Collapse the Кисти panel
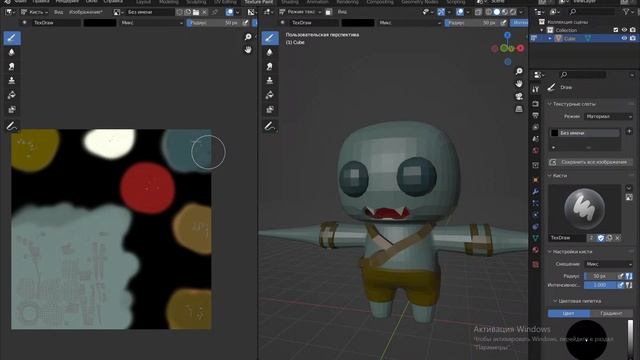 [x=557, y=176]
